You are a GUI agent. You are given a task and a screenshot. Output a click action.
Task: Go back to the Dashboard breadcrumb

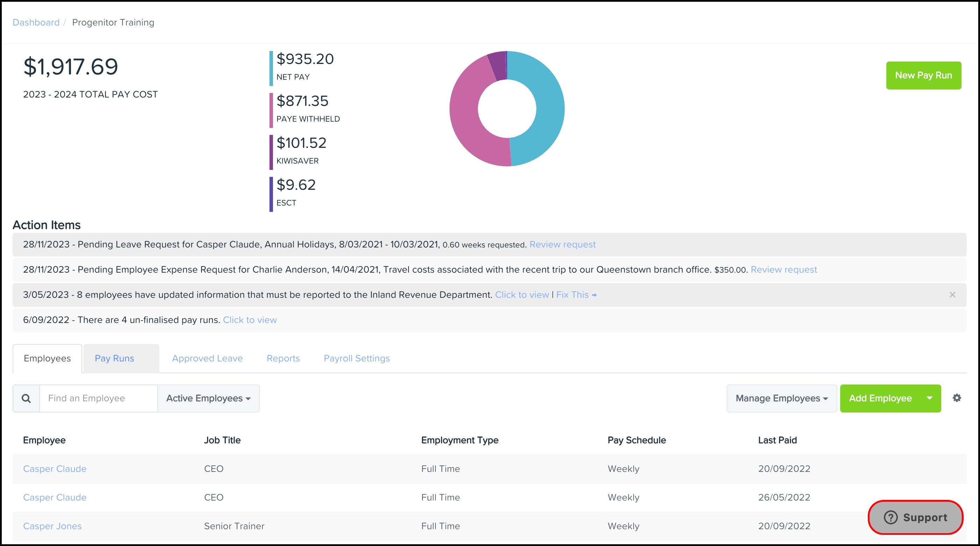click(x=36, y=22)
